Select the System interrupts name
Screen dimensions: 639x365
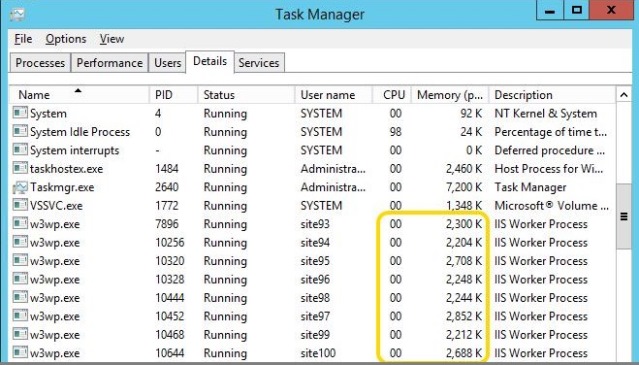click(75, 150)
